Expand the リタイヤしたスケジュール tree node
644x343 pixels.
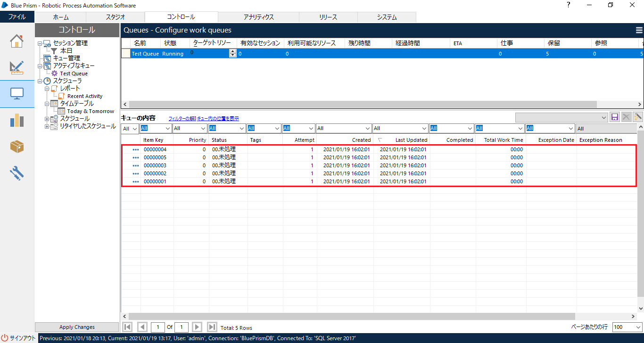47,126
